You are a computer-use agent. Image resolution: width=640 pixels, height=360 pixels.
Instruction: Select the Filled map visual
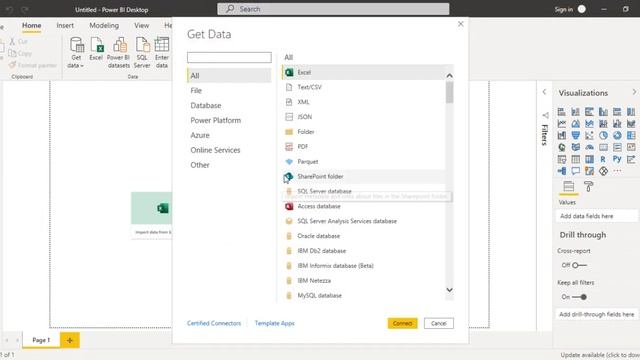click(576, 147)
